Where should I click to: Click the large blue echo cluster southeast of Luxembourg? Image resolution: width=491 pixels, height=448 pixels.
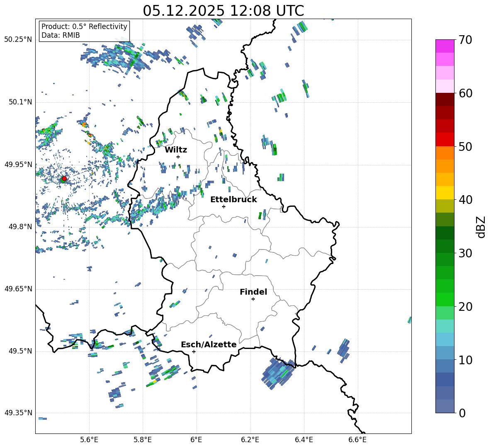pyautogui.click(x=278, y=373)
